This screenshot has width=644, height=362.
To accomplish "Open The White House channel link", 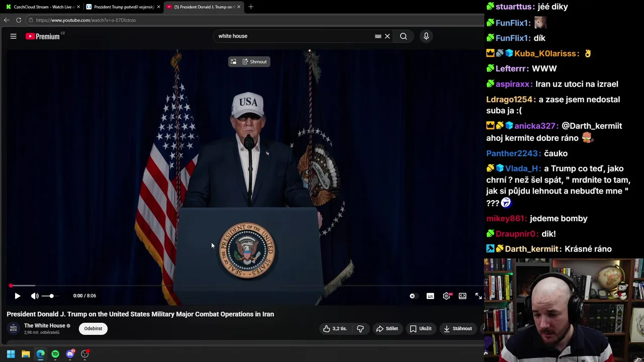I will pyautogui.click(x=45, y=326).
